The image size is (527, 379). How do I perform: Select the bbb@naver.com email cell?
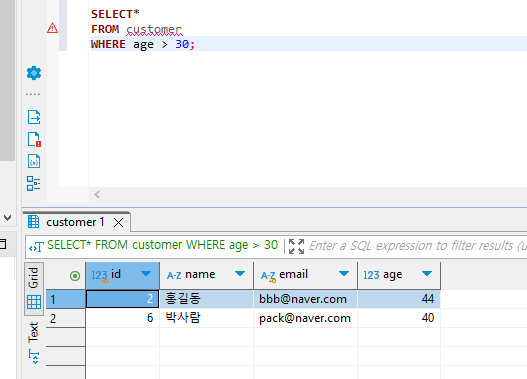pyautogui.click(x=306, y=299)
